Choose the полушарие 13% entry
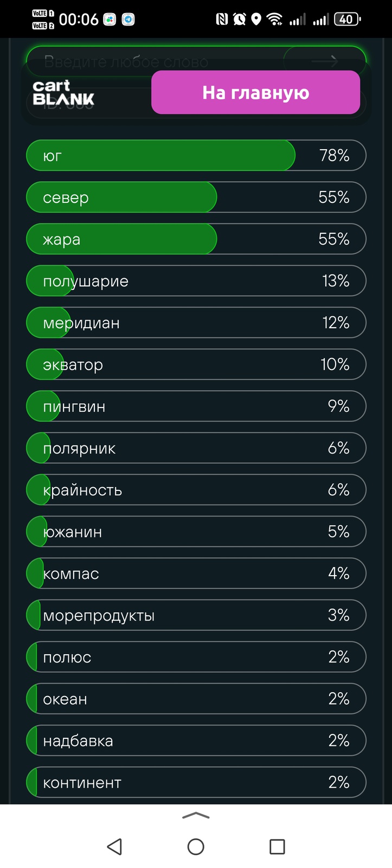Viewport: 392px width, 868px height. (196, 280)
